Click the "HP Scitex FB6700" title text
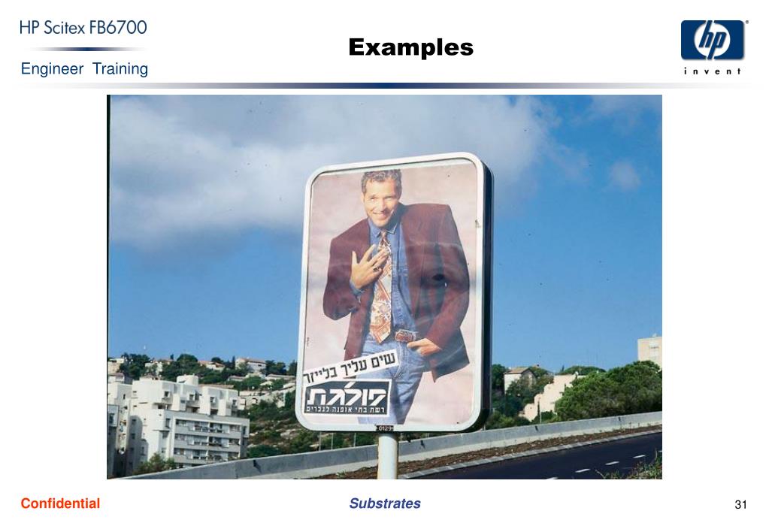Viewport: 769px width, 532px height. coord(83,28)
